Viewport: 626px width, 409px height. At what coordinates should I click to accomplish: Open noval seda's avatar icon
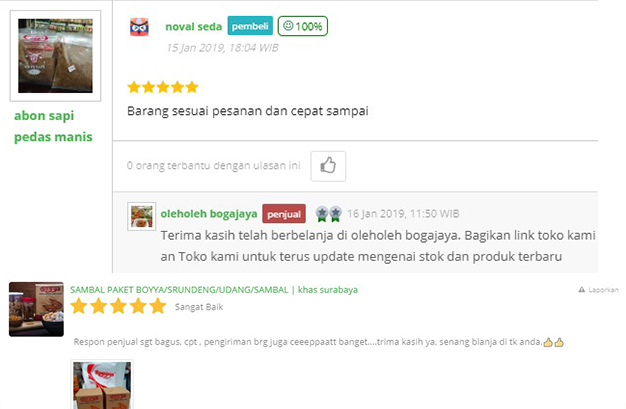click(139, 27)
